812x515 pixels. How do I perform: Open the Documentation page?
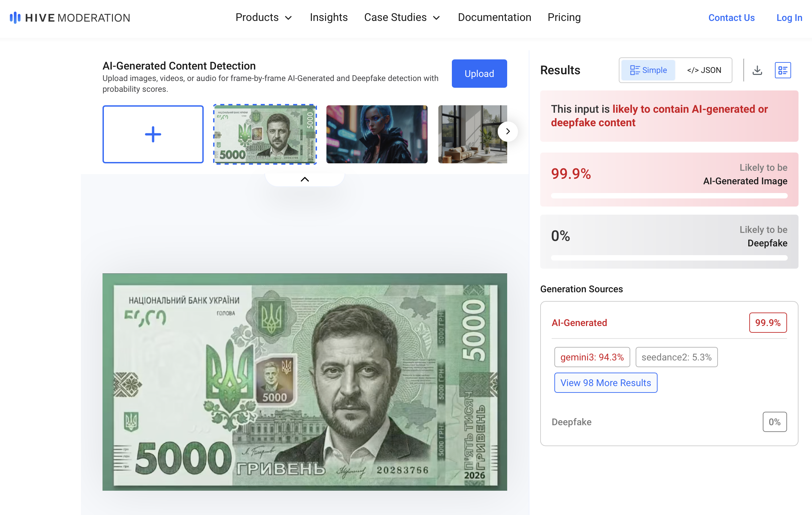coord(494,18)
